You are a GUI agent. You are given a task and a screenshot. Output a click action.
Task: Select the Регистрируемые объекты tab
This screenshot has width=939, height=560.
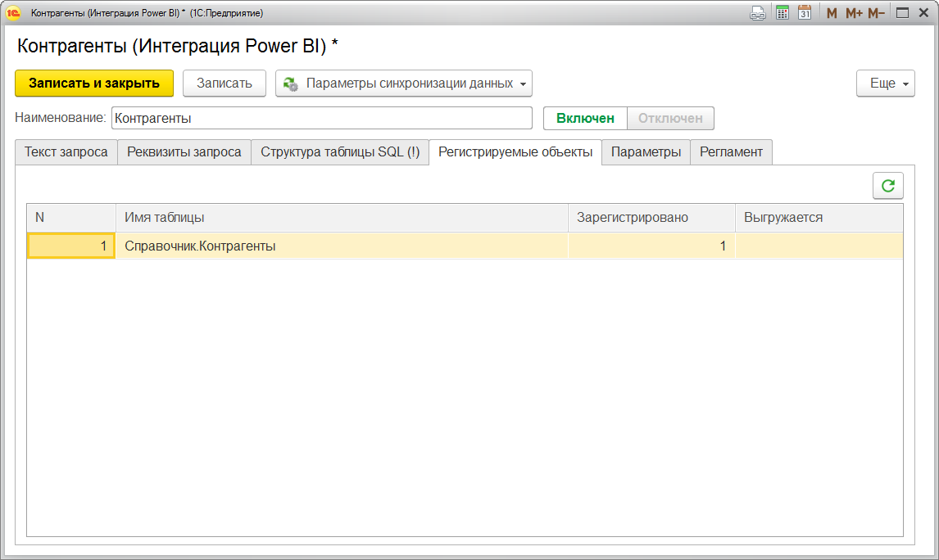(515, 152)
